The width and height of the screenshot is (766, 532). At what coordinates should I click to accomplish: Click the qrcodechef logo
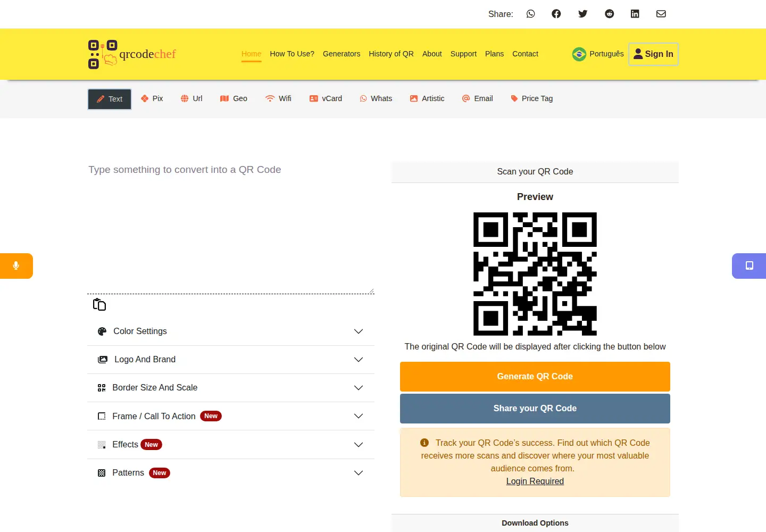(x=132, y=54)
